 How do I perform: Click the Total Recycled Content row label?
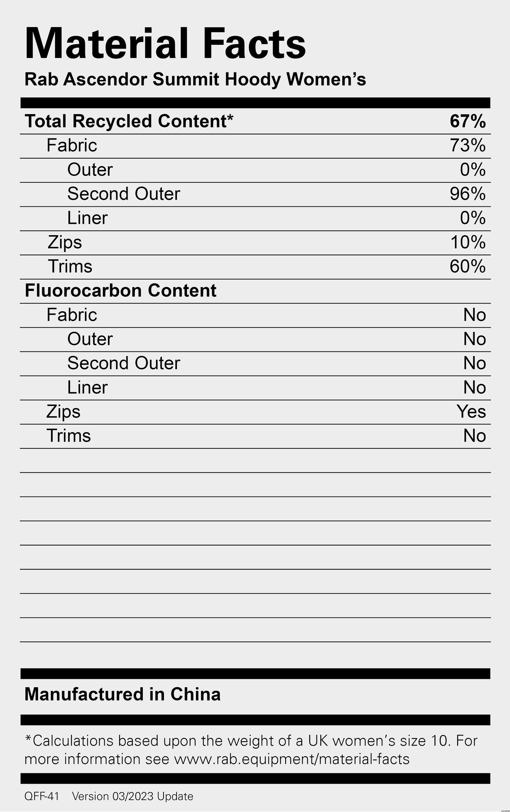129,121
